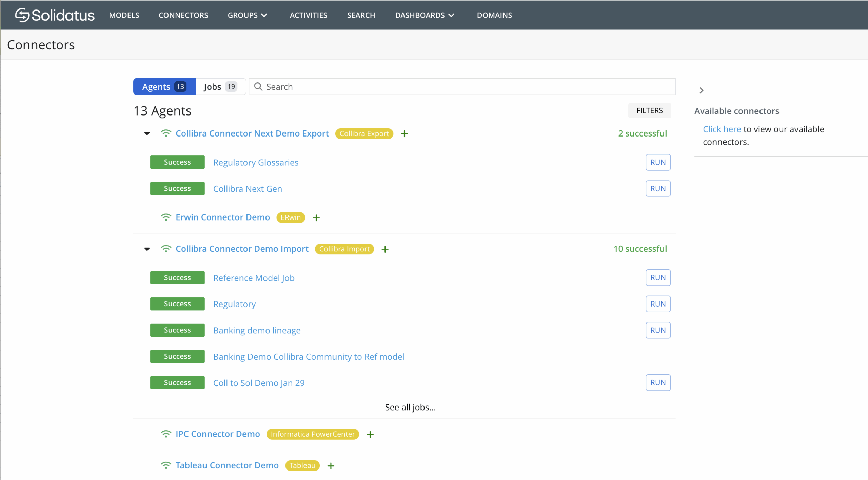The width and height of the screenshot is (868, 480).
Task: Click Success badge for Reference Model Job
Action: pyautogui.click(x=177, y=278)
